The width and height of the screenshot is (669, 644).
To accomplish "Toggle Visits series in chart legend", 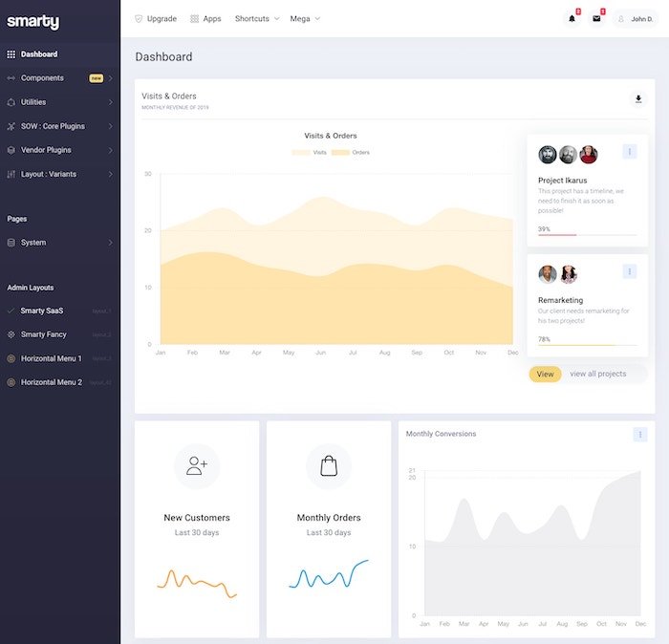I will point(311,153).
